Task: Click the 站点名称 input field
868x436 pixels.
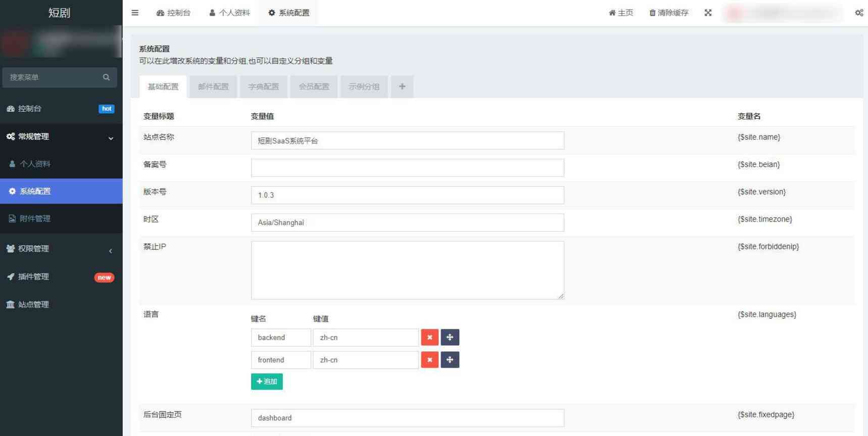Action: click(x=407, y=141)
